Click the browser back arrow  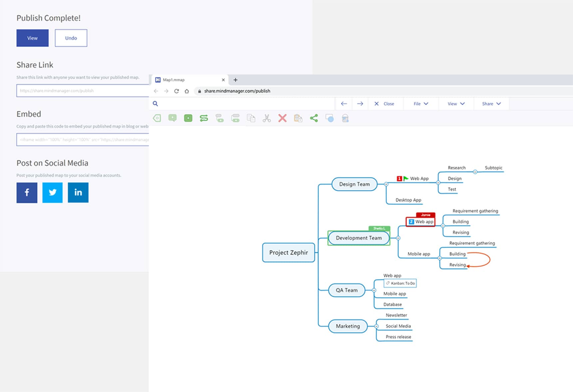tap(156, 91)
